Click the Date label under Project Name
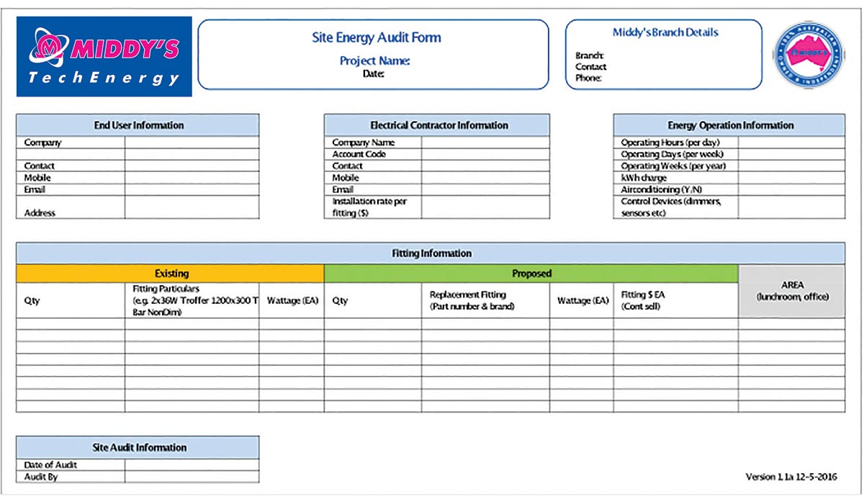 [x=373, y=73]
